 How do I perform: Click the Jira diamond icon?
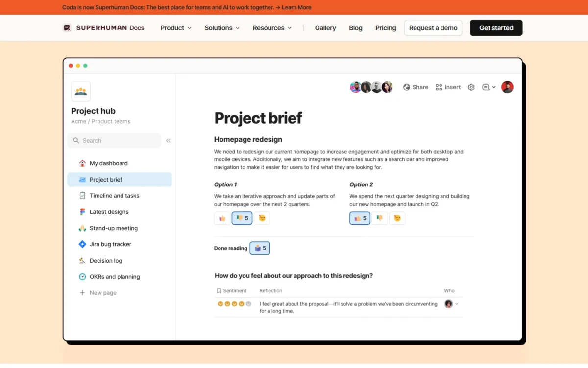[82, 244]
